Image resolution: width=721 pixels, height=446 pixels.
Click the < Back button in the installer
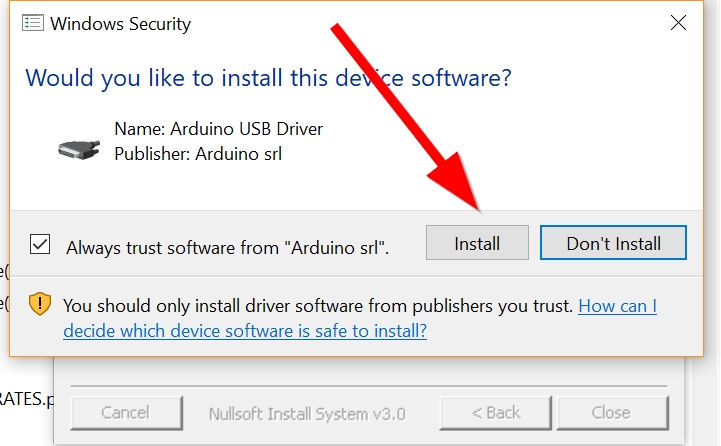496,412
